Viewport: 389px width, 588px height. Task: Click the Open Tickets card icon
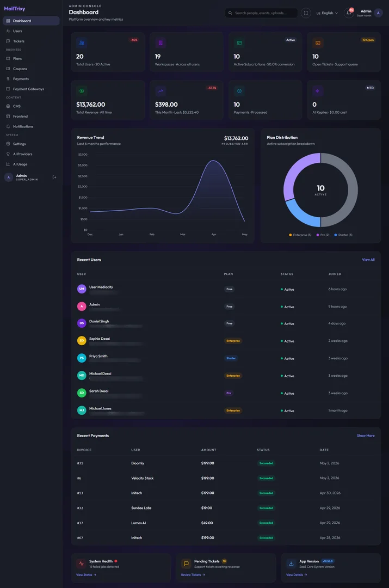tap(318, 43)
